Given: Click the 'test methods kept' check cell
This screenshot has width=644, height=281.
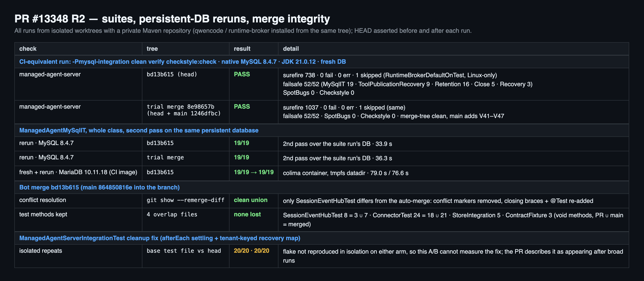Looking at the screenshot, I should point(43,215).
